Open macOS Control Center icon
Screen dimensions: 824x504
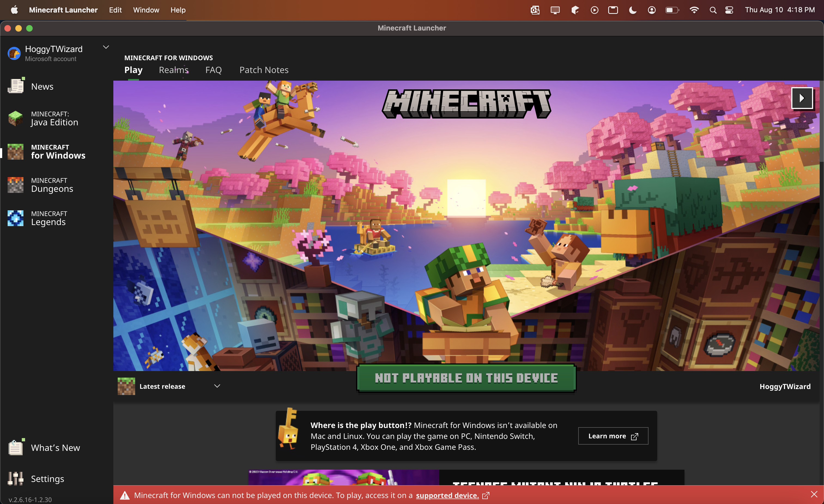(729, 10)
